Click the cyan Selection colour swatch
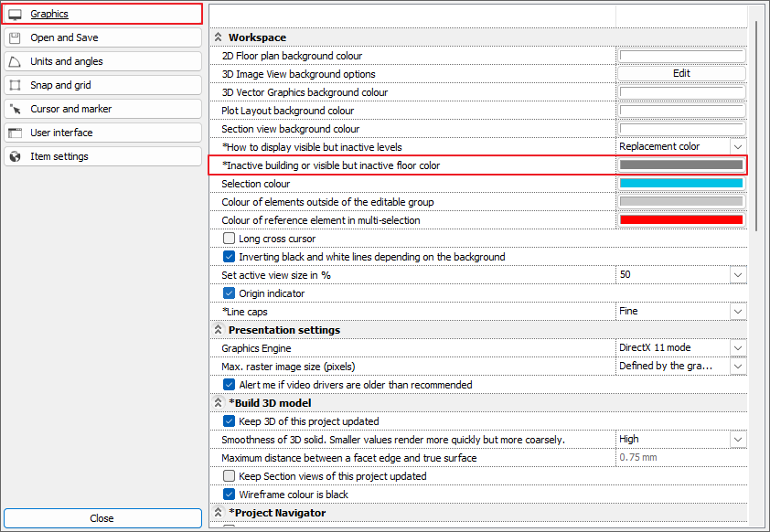 point(681,183)
